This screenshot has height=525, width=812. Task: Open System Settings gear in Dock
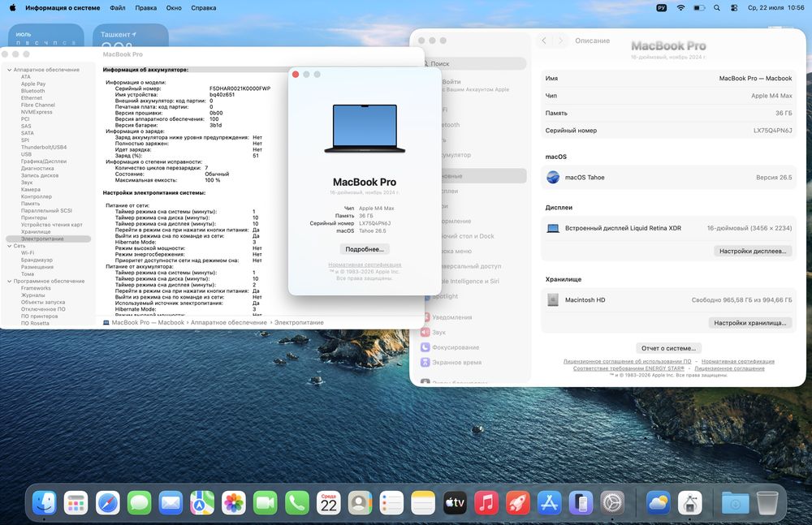click(612, 503)
